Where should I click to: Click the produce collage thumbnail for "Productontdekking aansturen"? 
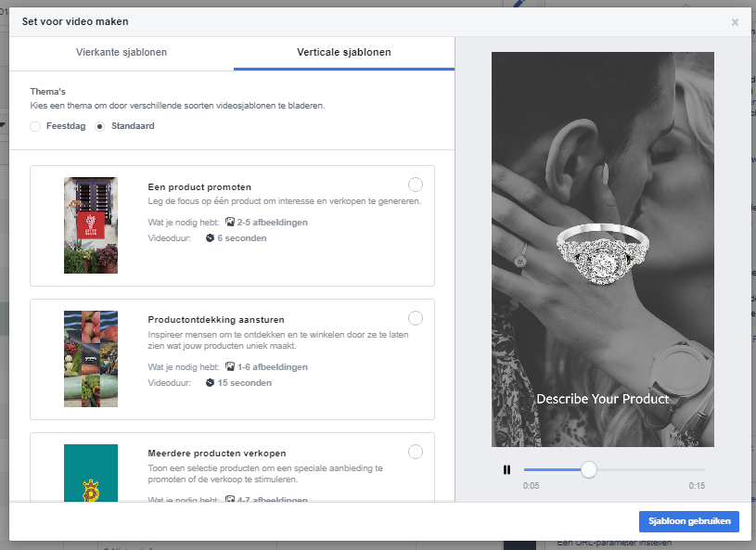[x=90, y=359]
